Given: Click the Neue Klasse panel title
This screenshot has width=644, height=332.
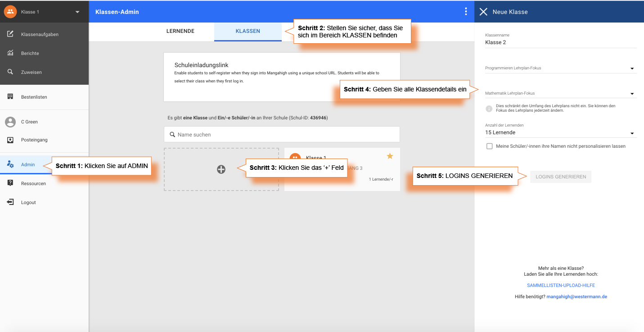Looking at the screenshot, I should pos(510,12).
